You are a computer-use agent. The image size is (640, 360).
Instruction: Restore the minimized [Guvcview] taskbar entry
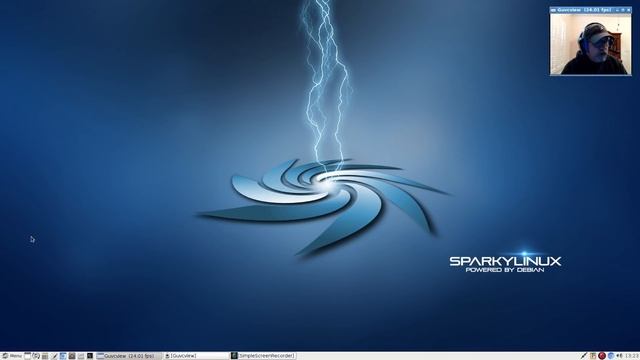tap(196, 356)
